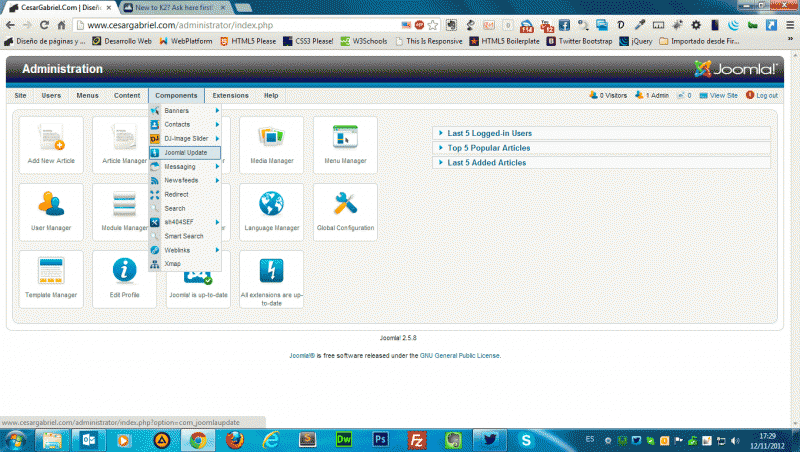Viewport: 800px width, 452px height.
Task: Click the browser reload icon
Action: pos(44,25)
